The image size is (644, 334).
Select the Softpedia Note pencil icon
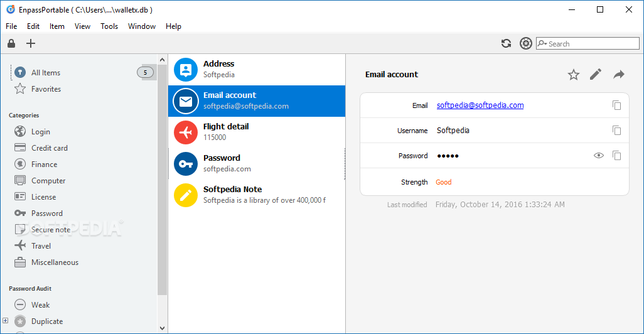point(186,195)
